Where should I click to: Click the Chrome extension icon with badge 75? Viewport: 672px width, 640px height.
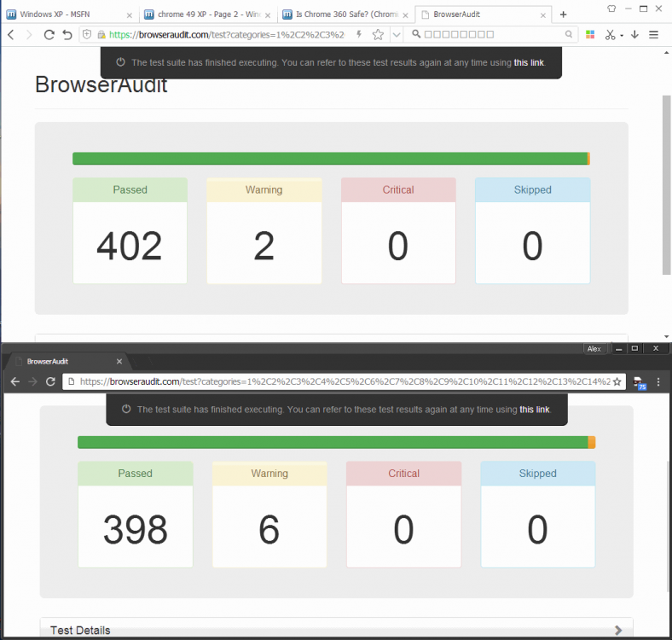pyautogui.click(x=639, y=382)
